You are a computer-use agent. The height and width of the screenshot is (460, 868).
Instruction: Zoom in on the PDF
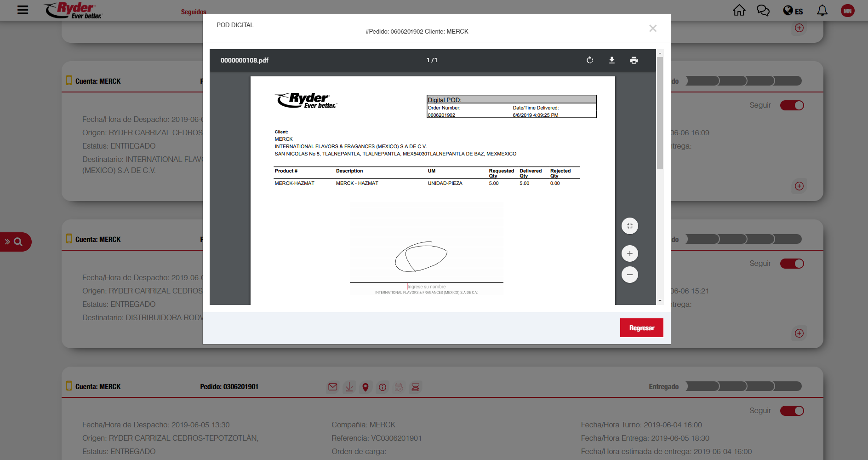[630, 253]
